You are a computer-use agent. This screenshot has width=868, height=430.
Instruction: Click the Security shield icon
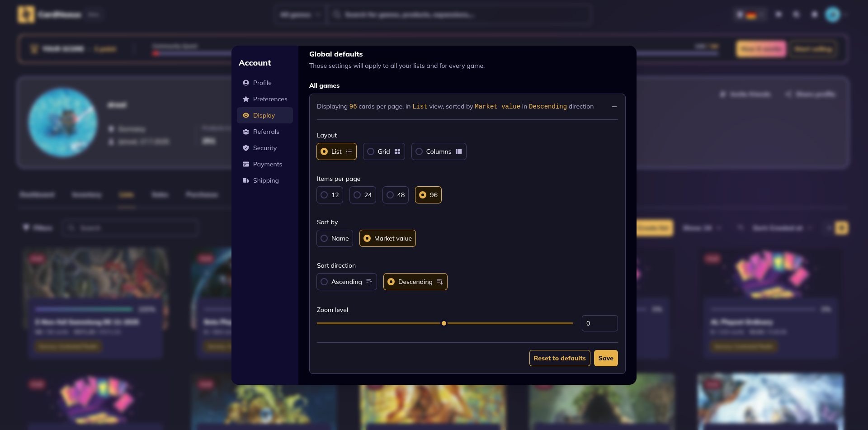click(x=246, y=148)
